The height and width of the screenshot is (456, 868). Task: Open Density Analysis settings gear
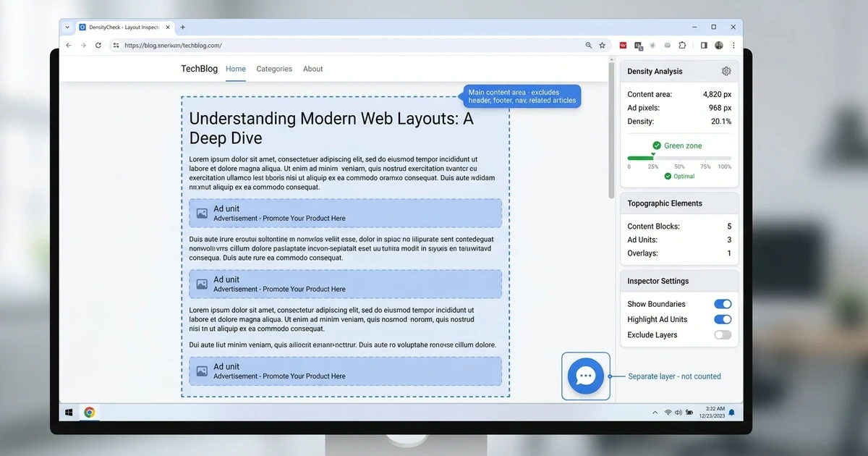(726, 72)
